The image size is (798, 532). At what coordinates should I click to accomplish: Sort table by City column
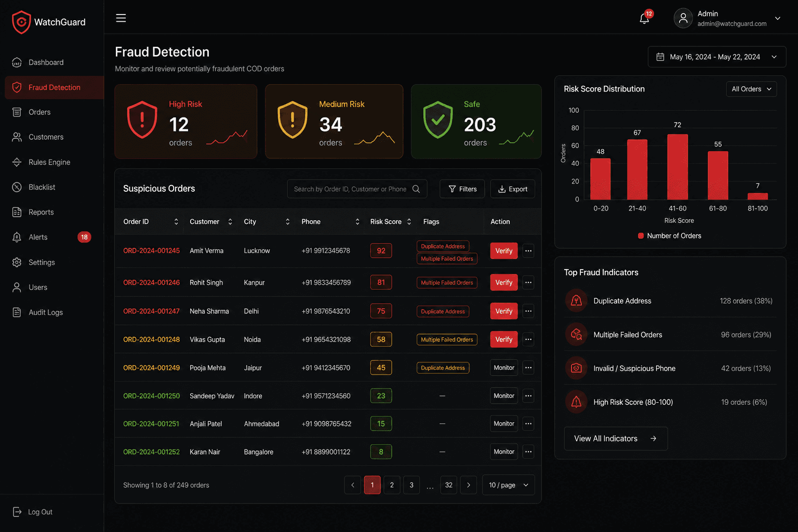287,222
